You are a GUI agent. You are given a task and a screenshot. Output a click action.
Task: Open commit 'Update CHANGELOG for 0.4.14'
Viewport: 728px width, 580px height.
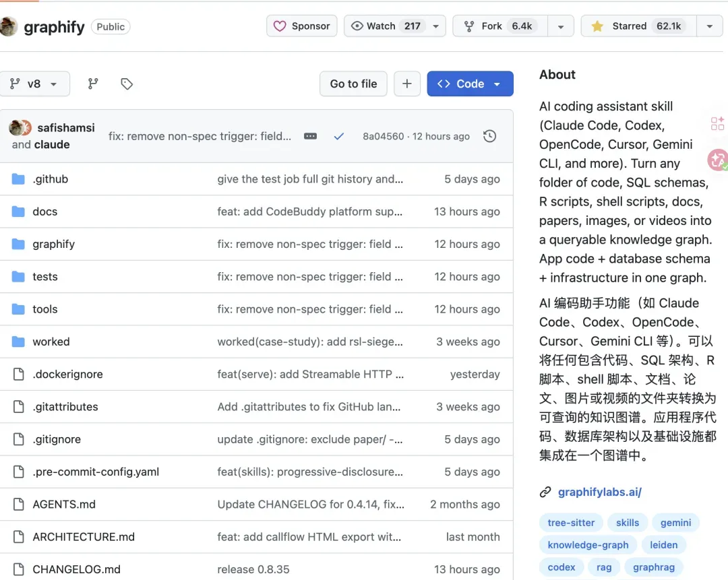[311, 504]
